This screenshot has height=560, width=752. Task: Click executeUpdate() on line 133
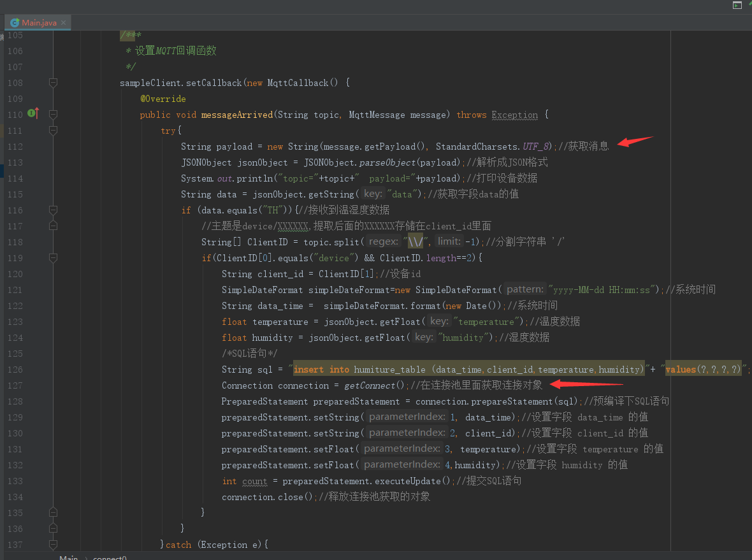point(412,481)
